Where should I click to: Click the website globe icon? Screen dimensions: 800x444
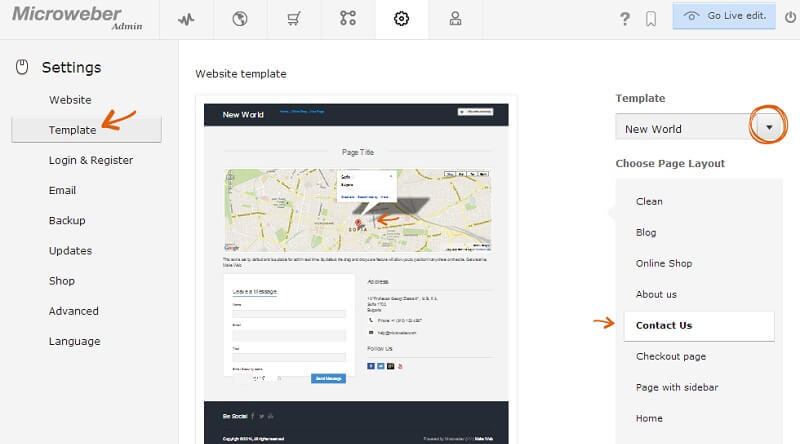tap(240, 19)
